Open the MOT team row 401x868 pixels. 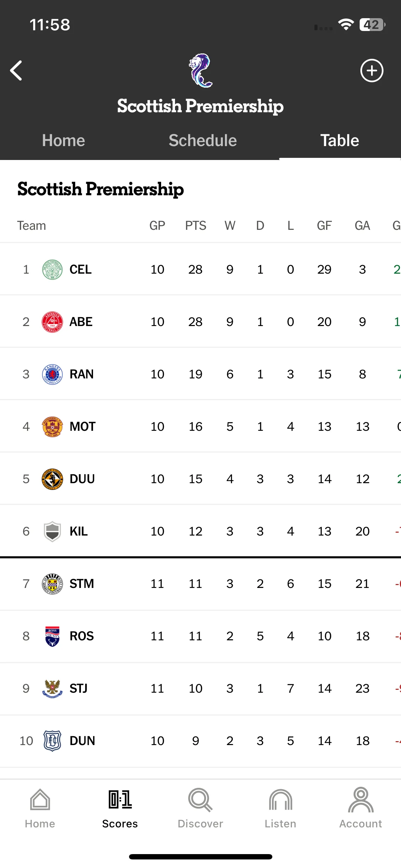pyautogui.click(x=200, y=427)
